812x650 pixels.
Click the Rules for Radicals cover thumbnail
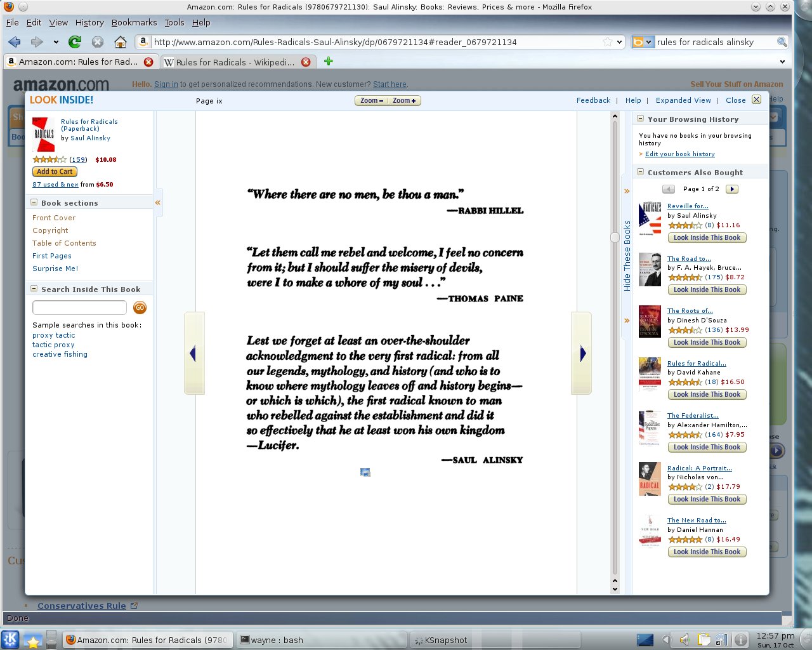(43, 134)
